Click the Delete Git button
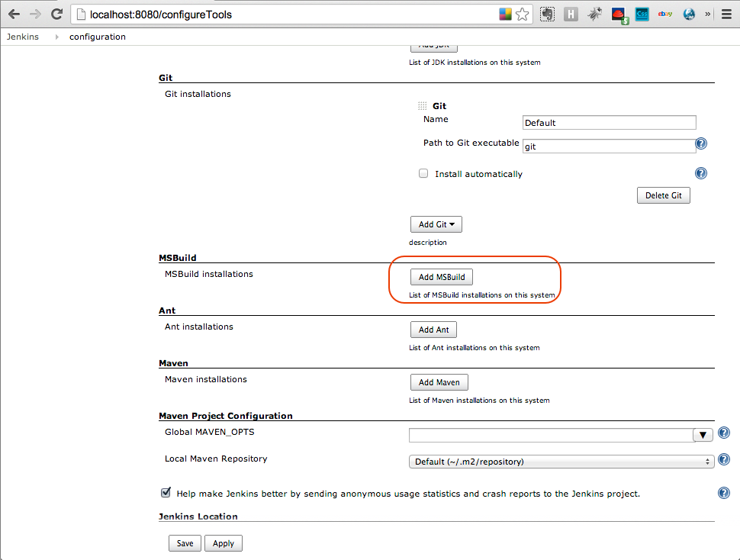 pos(663,195)
